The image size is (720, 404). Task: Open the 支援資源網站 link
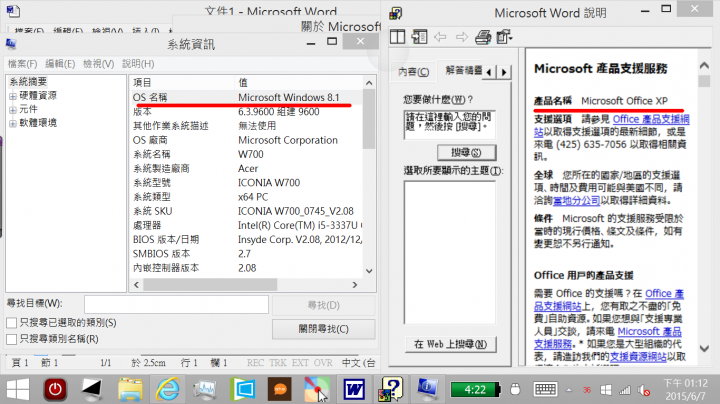coord(638,356)
